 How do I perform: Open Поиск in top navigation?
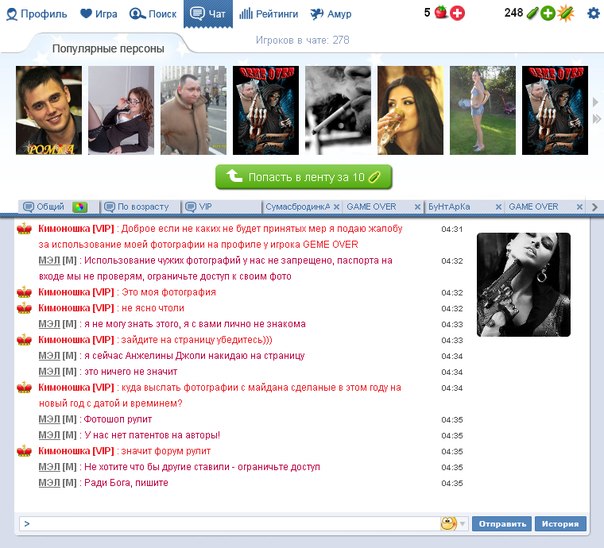coord(154,14)
